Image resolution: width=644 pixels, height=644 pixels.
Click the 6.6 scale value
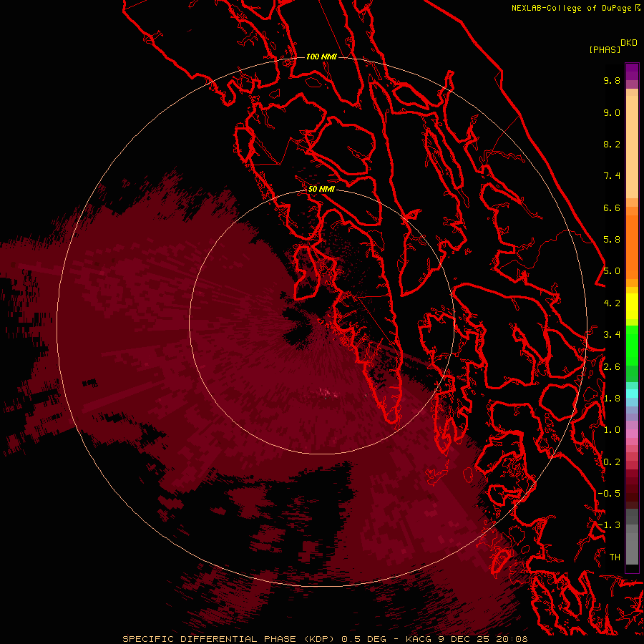(612, 208)
